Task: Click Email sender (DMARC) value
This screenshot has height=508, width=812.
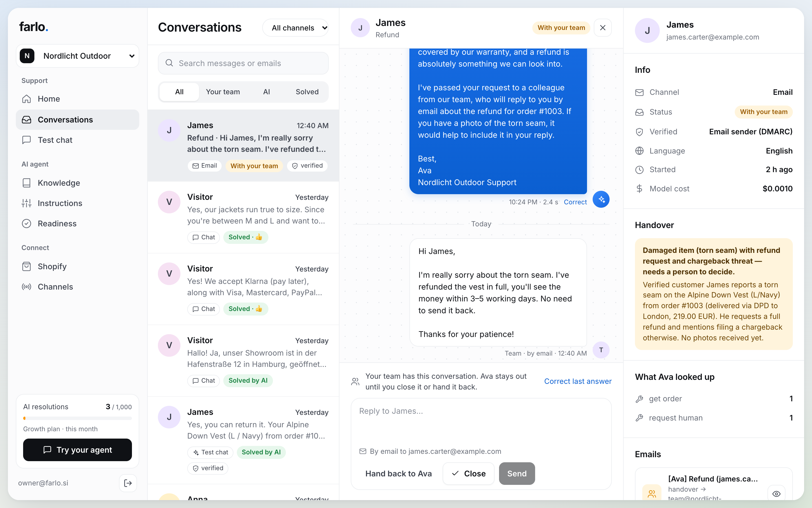Action: tap(751, 131)
